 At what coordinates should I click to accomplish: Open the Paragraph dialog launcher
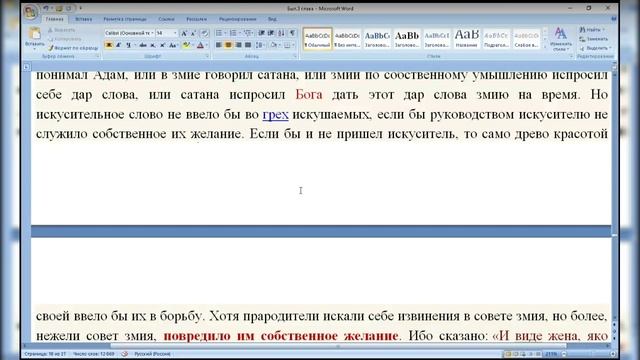tap(295, 56)
